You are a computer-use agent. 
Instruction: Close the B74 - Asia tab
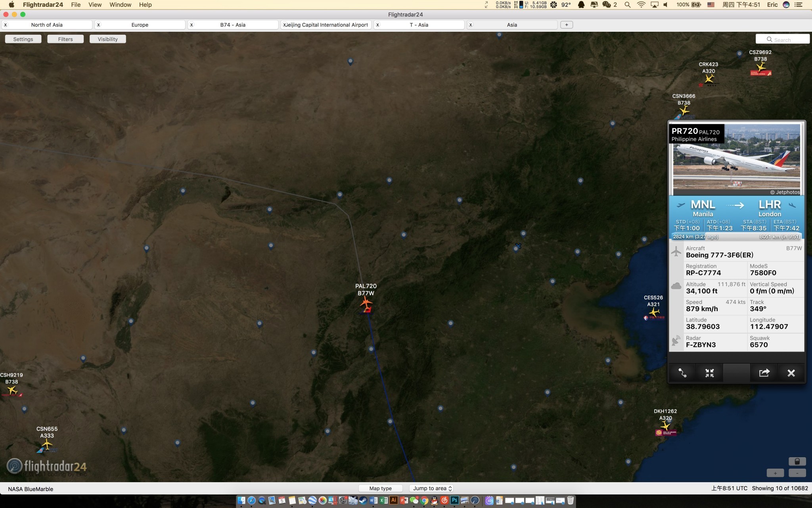pyautogui.click(x=192, y=25)
